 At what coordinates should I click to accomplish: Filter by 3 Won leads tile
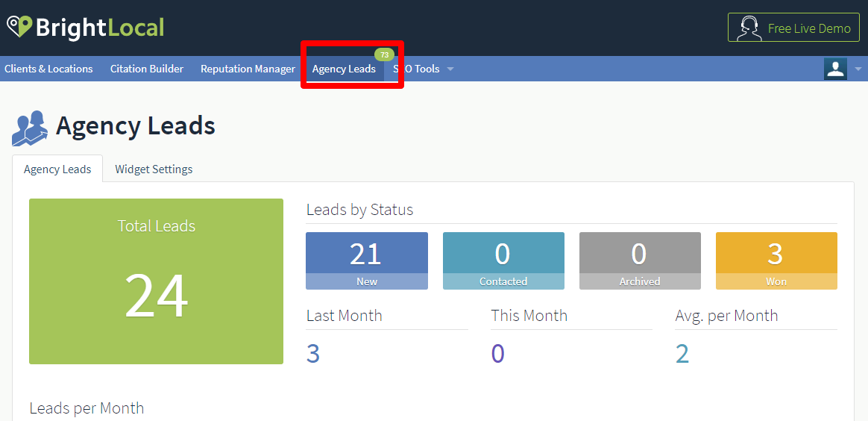(x=776, y=261)
